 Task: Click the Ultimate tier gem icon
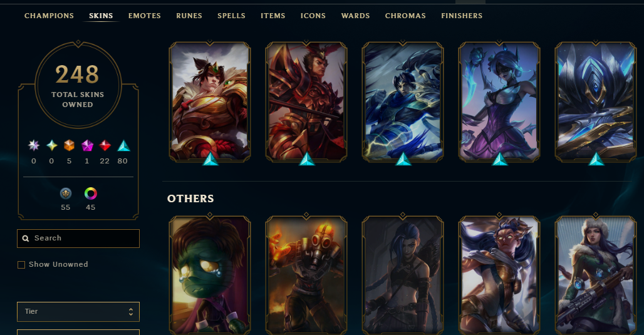34,145
